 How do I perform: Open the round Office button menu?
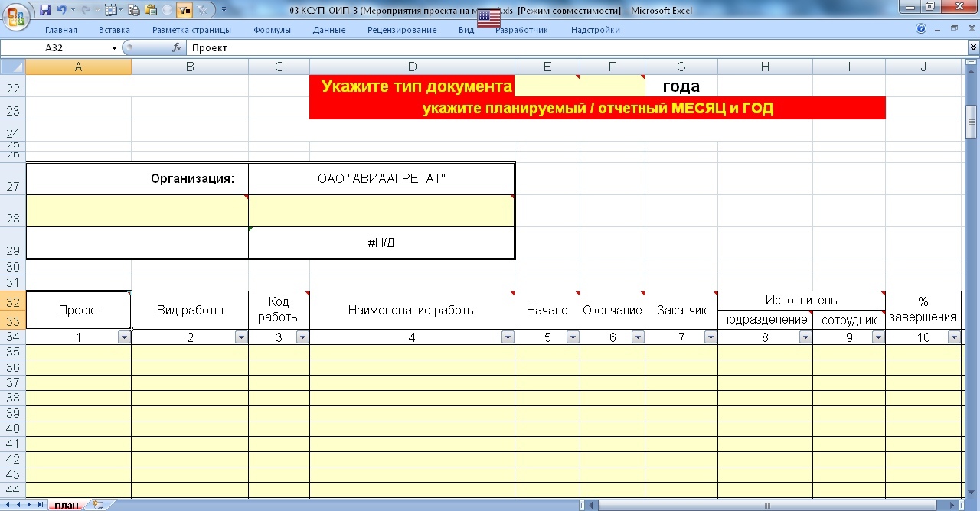click(15, 15)
